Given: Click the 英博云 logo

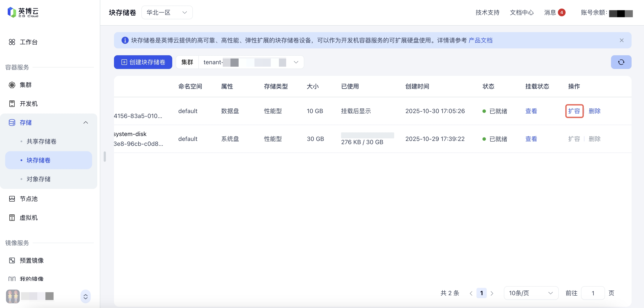Looking at the screenshot, I should coord(23,12).
